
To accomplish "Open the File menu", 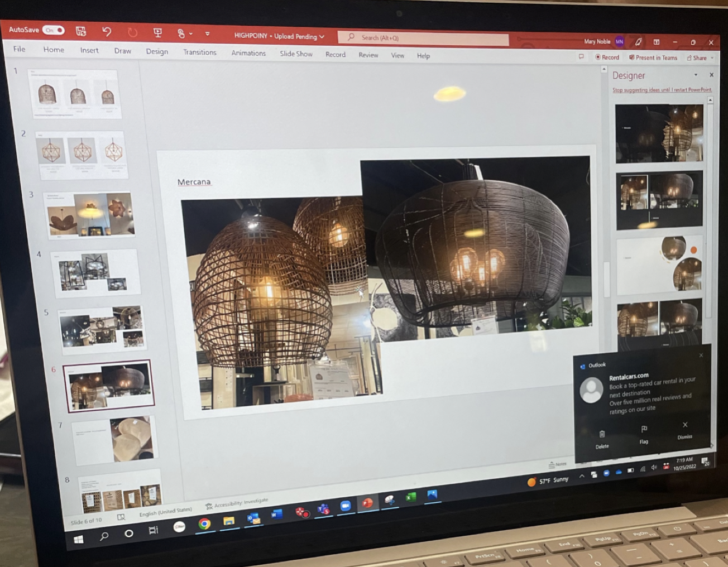I will pyautogui.click(x=20, y=49).
